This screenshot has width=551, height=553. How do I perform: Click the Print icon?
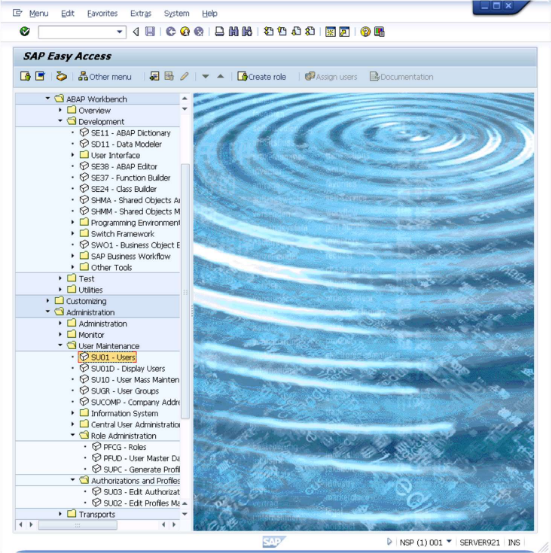pyautogui.click(x=219, y=32)
